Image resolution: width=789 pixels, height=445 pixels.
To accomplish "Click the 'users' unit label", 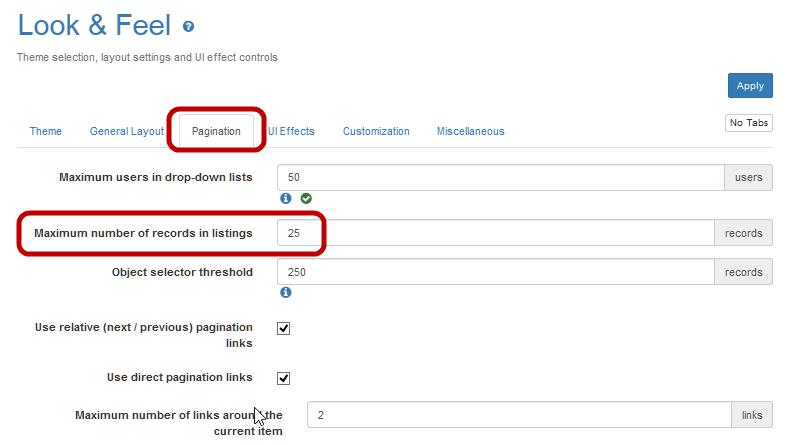I will coord(748,177).
